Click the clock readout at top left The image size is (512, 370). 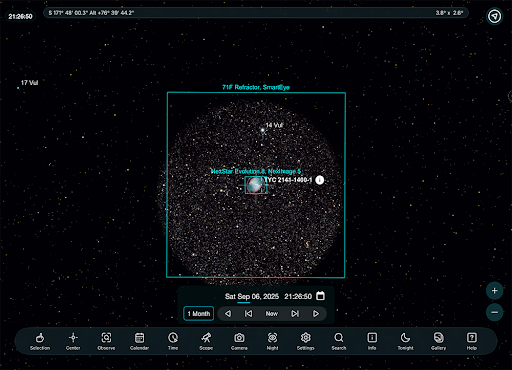click(20, 16)
